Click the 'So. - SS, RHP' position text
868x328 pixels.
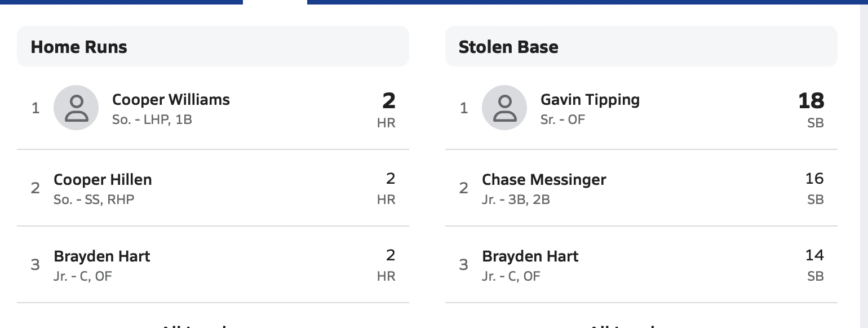(94, 200)
